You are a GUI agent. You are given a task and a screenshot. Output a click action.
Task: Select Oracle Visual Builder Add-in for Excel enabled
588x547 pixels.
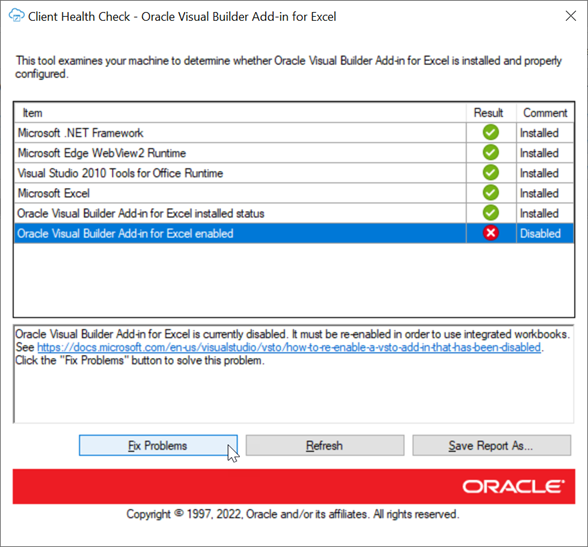(294, 234)
